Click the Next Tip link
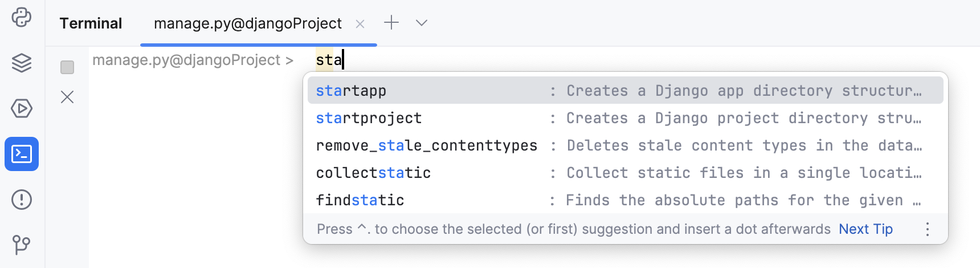The height and width of the screenshot is (268, 980). 865,229
